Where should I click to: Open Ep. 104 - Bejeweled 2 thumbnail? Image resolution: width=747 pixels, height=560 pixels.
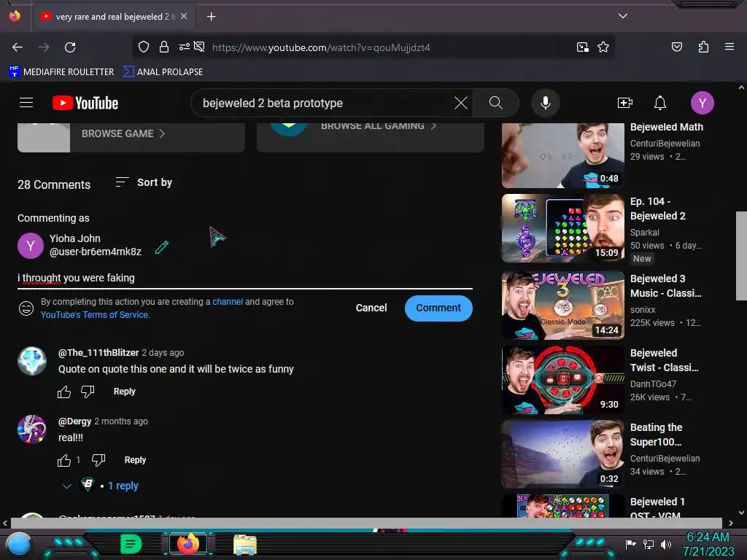[x=562, y=228]
